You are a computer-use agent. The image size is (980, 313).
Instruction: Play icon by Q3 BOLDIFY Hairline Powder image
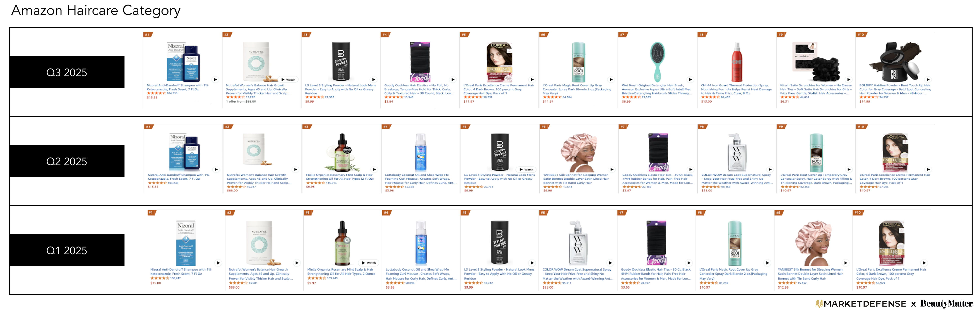click(928, 79)
